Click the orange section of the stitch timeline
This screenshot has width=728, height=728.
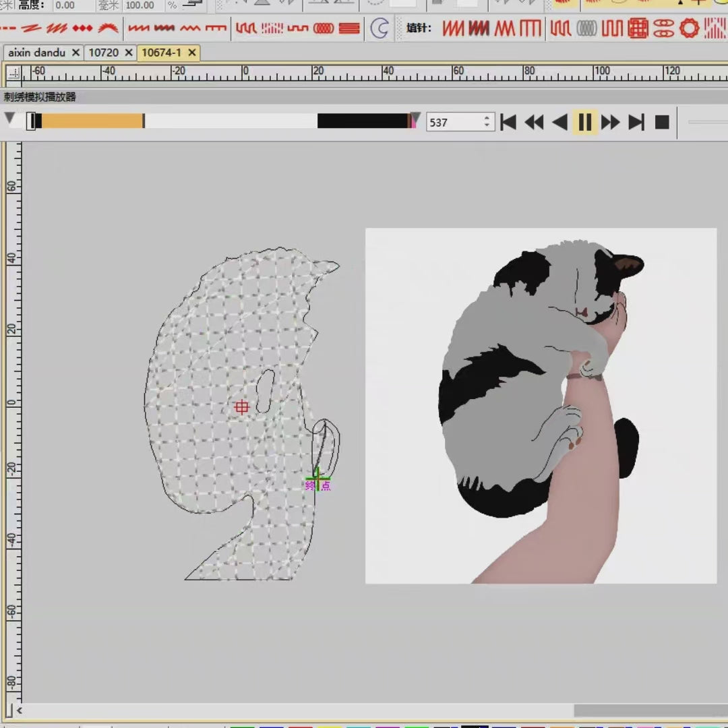coord(92,121)
